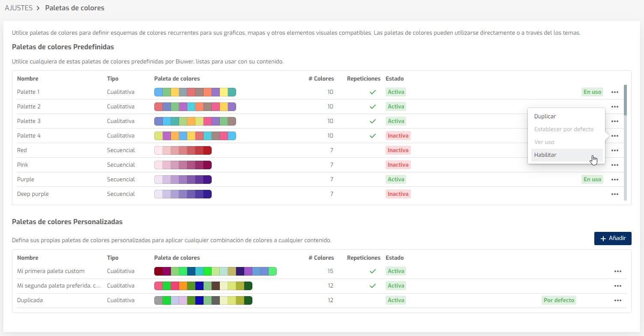Click Establecer por defecto menu entry
The image size is (644, 336).
[567, 129]
